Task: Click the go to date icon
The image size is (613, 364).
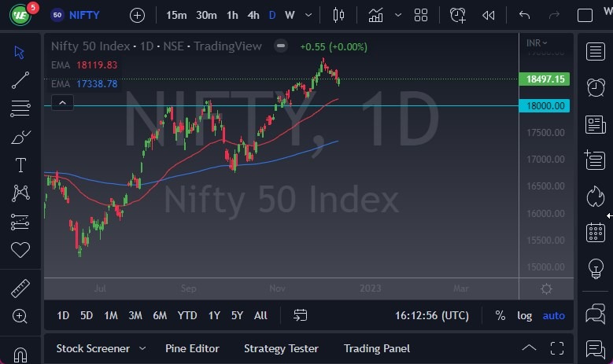Action: point(301,315)
